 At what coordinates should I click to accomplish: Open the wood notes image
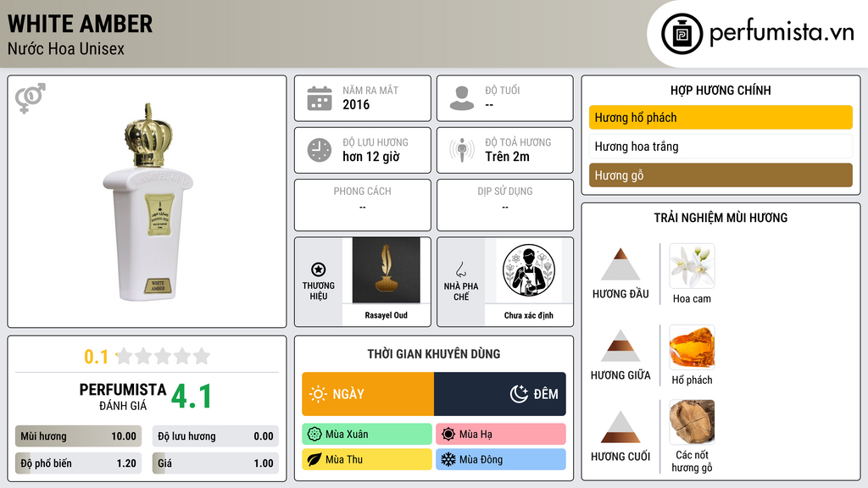click(692, 422)
